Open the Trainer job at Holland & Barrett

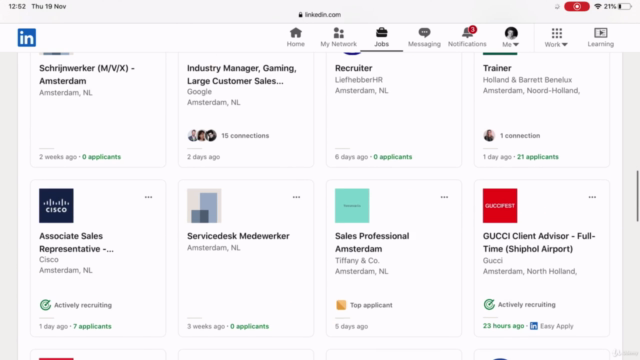[x=497, y=68]
